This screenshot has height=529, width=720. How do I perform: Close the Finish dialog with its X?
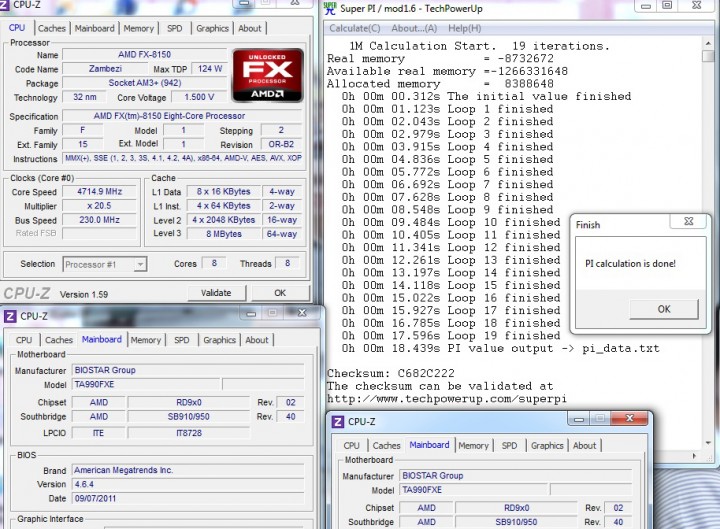[688, 221]
